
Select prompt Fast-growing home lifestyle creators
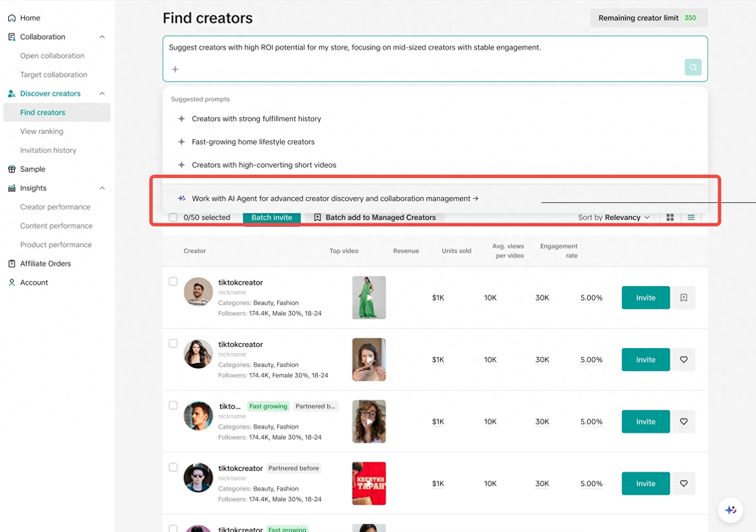(x=253, y=142)
